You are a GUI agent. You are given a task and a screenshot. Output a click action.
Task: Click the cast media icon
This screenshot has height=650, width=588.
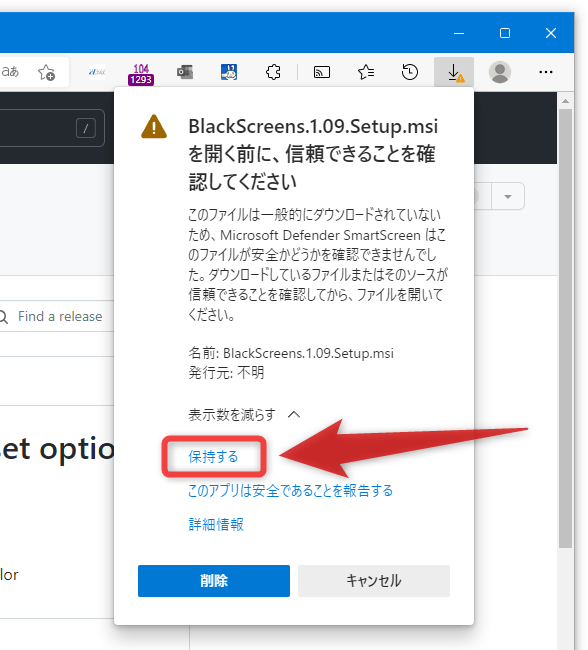pos(322,72)
